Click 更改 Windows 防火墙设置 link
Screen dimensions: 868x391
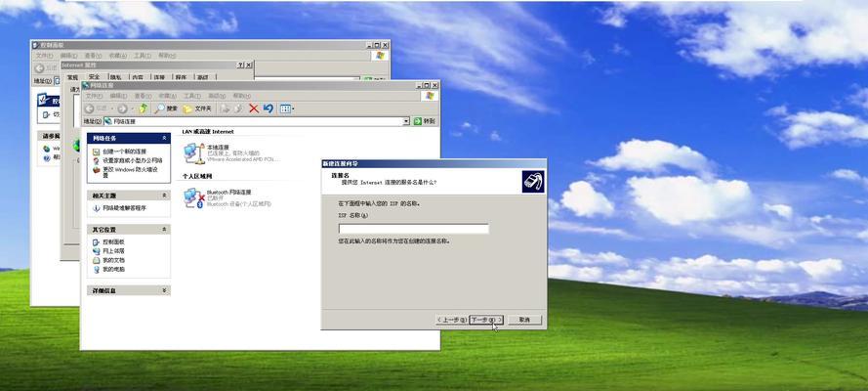click(x=130, y=171)
